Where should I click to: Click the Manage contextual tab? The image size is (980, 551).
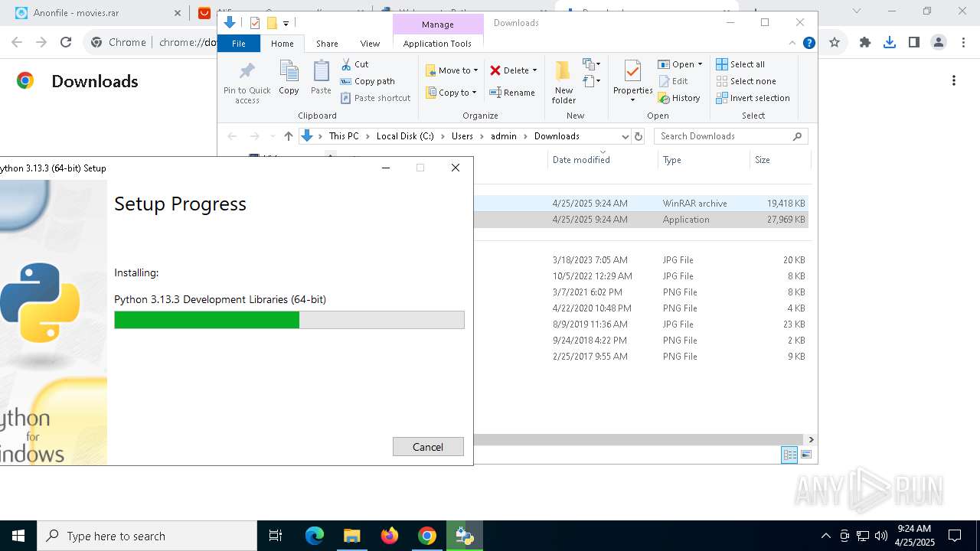coord(438,24)
